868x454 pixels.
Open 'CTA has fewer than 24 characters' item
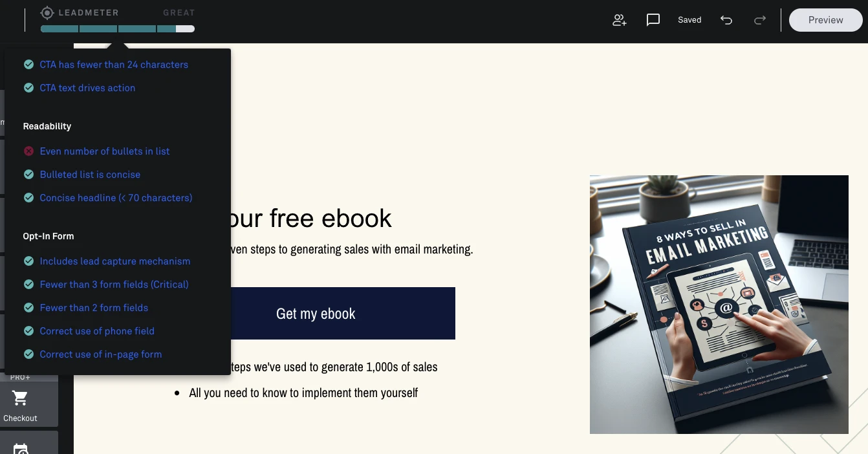point(114,65)
